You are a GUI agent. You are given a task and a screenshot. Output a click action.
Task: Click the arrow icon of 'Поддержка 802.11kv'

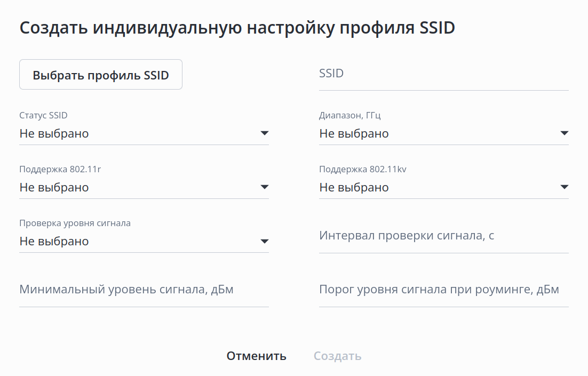click(564, 187)
